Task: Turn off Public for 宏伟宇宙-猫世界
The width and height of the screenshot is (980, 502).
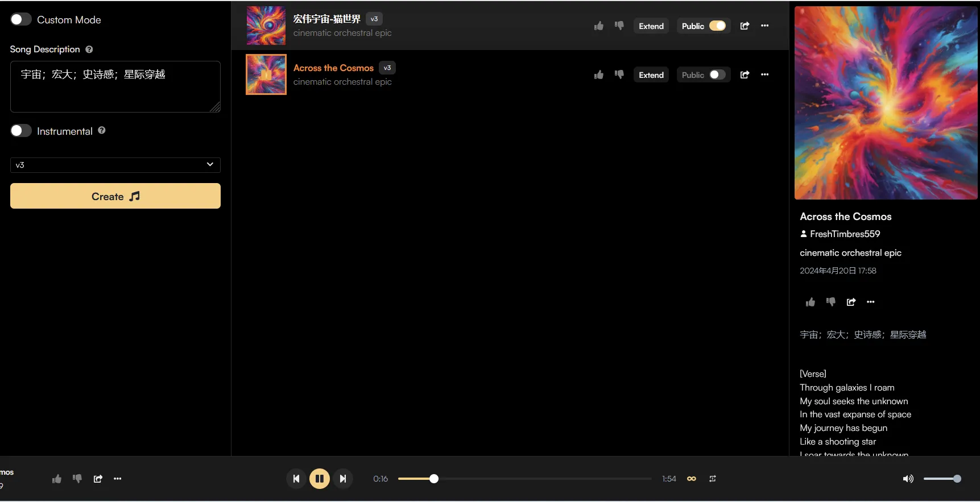Action: tap(717, 26)
